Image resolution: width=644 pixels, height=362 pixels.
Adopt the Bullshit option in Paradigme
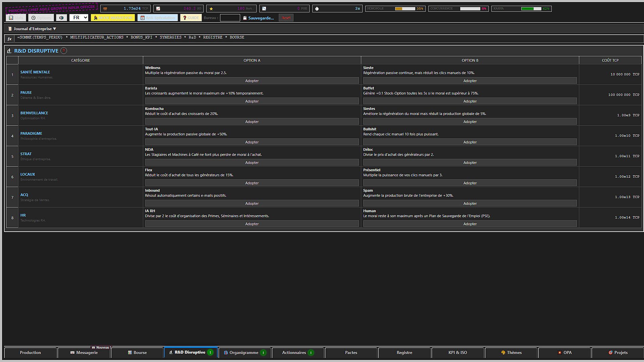(x=470, y=142)
